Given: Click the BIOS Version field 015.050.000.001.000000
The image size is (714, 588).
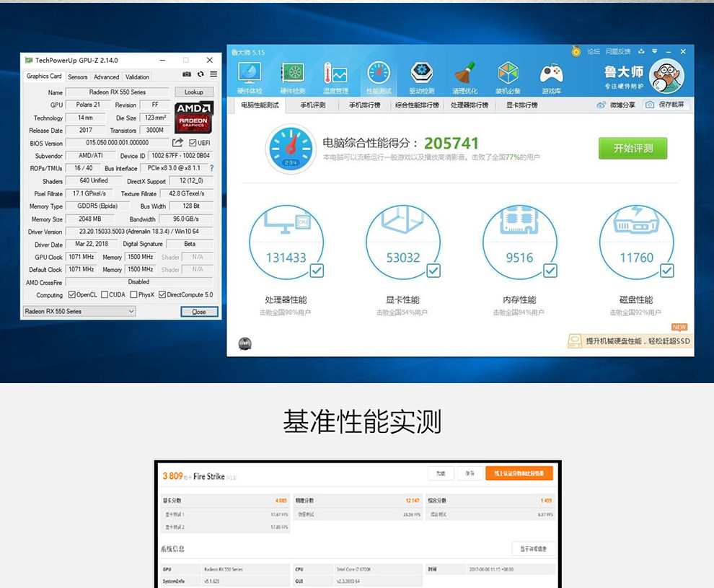Looking at the screenshot, I should (x=118, y=143).
